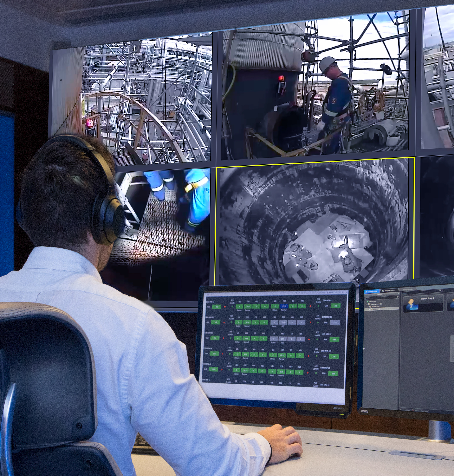The height and width of the screenshot is (476, 454).
Task: Click the green ACK indicator for EXM-MW-12
Action: [x=318, y=306]
